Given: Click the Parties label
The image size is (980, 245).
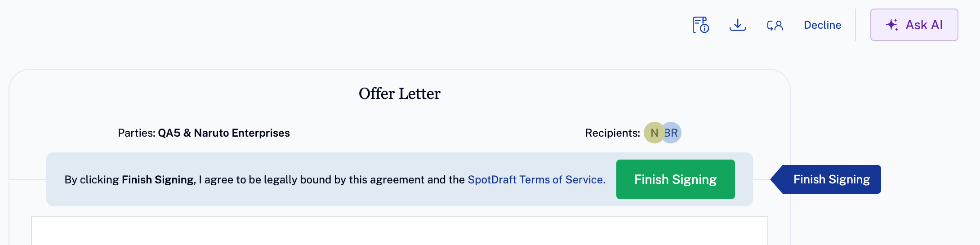Looking at the screenshot, I should click(x=136, y=133).
